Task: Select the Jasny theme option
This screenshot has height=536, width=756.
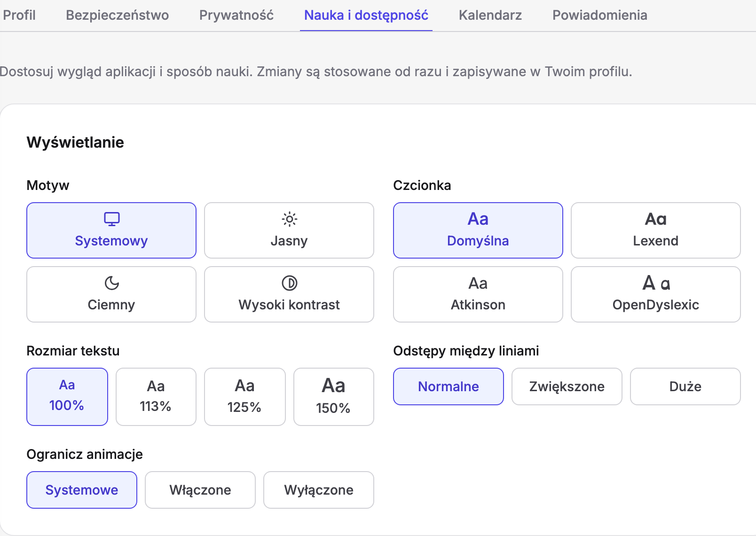Action: pyautogui.click(x=289, y=230)
